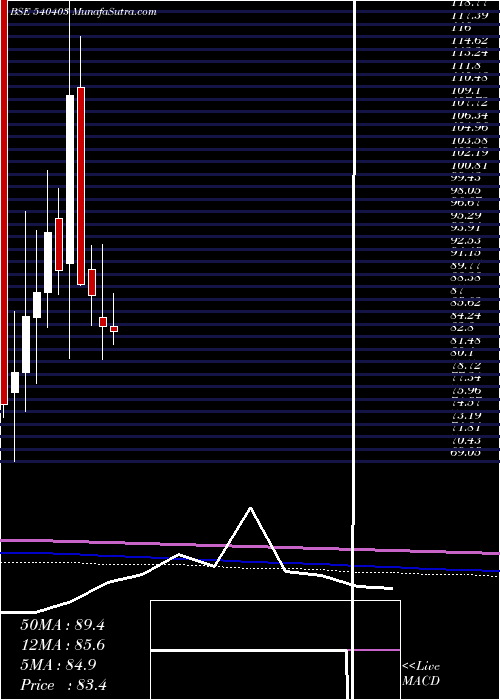Click the 73.19 price axis label

(466, 415)
